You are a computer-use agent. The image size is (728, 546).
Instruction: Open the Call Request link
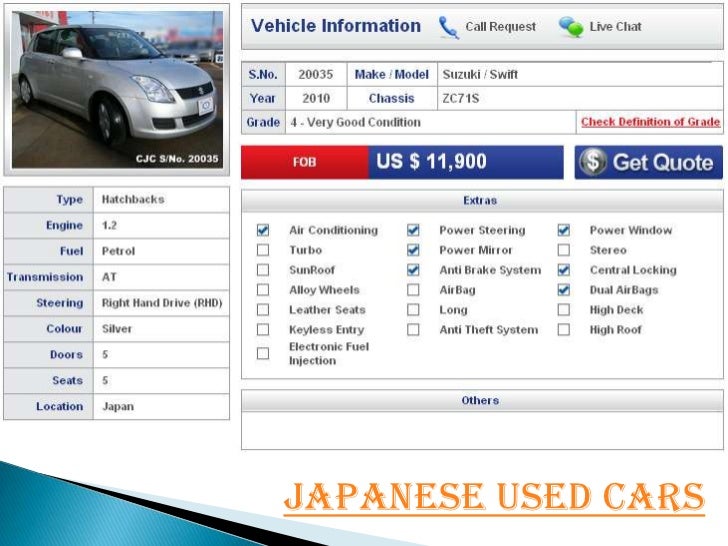point(500,27)
